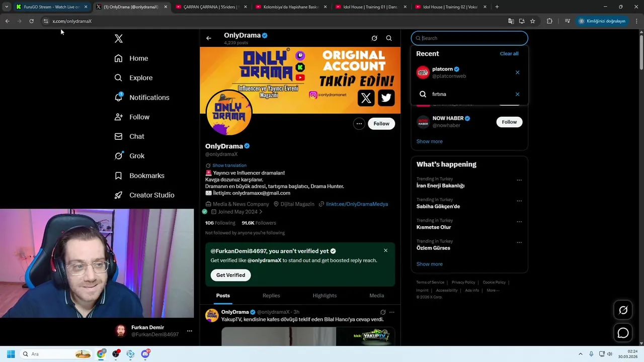
Task: Expand the More footer link
Action: 493,290
